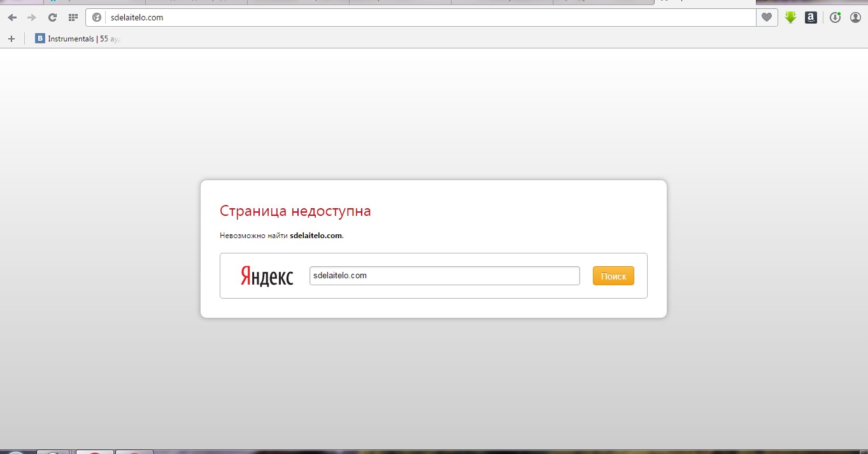This screenshot has width=868, height=454.
Task: Reload the sdelaitelo.com page
Action: (53, 18)
